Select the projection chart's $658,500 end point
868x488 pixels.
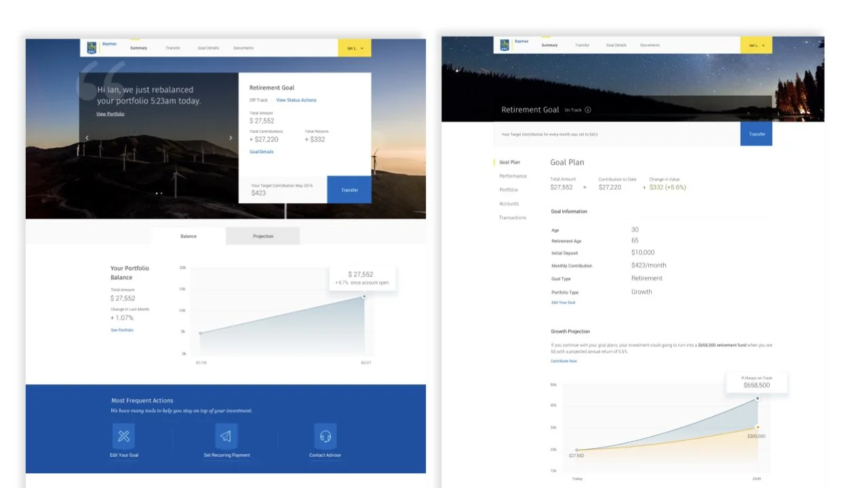757,399
